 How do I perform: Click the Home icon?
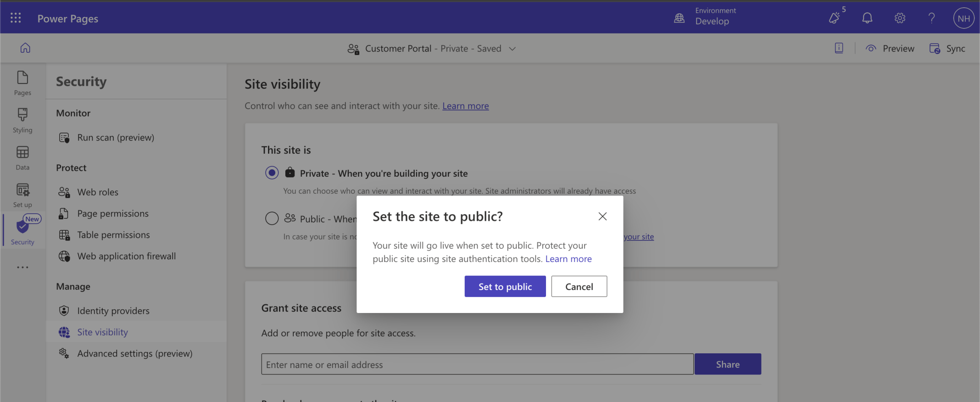coord(25,48)
